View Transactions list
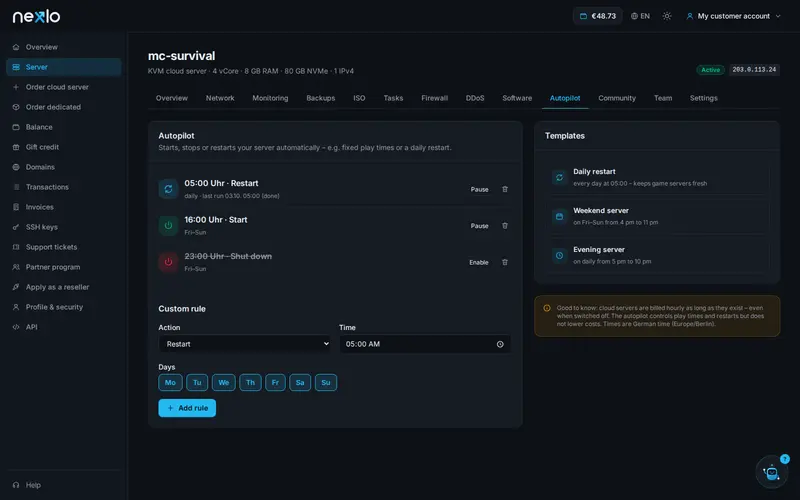The image size is (800, 500). point(64,187)
